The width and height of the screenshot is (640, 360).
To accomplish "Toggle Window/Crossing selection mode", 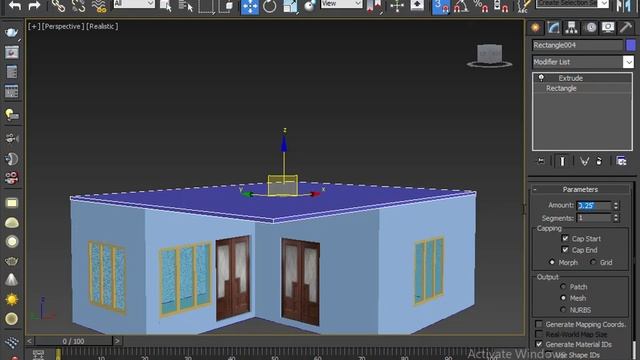I will 226,6.
